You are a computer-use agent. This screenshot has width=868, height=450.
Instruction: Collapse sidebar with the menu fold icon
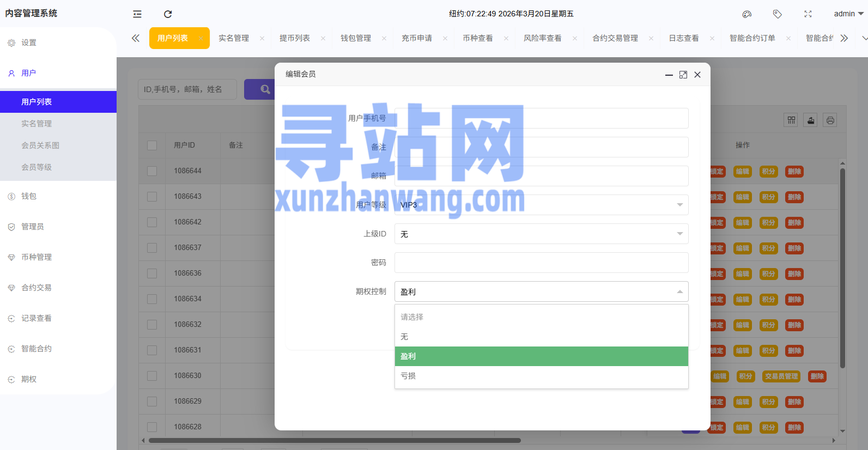(x=137, y=14)
